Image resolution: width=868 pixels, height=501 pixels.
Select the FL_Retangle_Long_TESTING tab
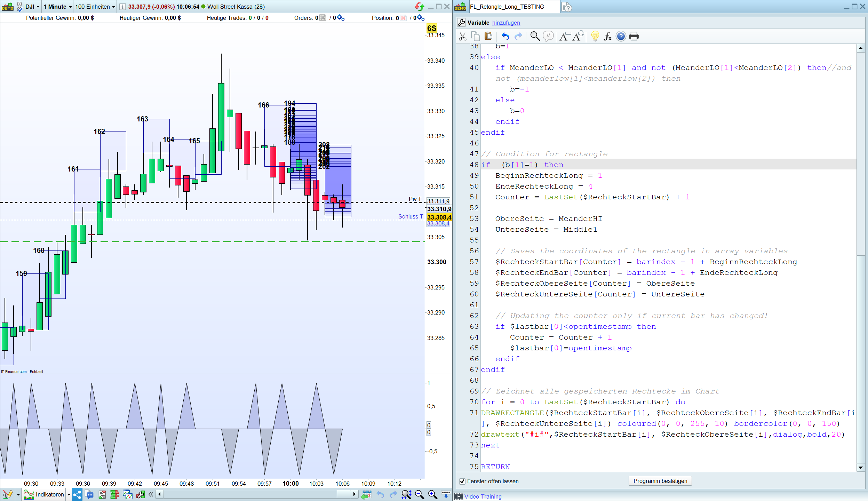click(x=507, y=7)
